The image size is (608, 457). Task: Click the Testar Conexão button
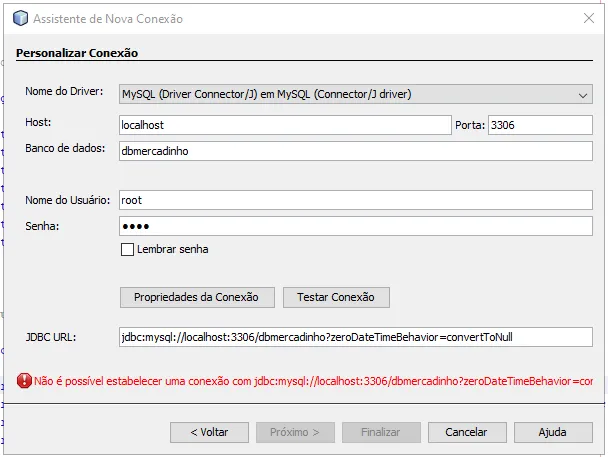(x=336, y=297)
